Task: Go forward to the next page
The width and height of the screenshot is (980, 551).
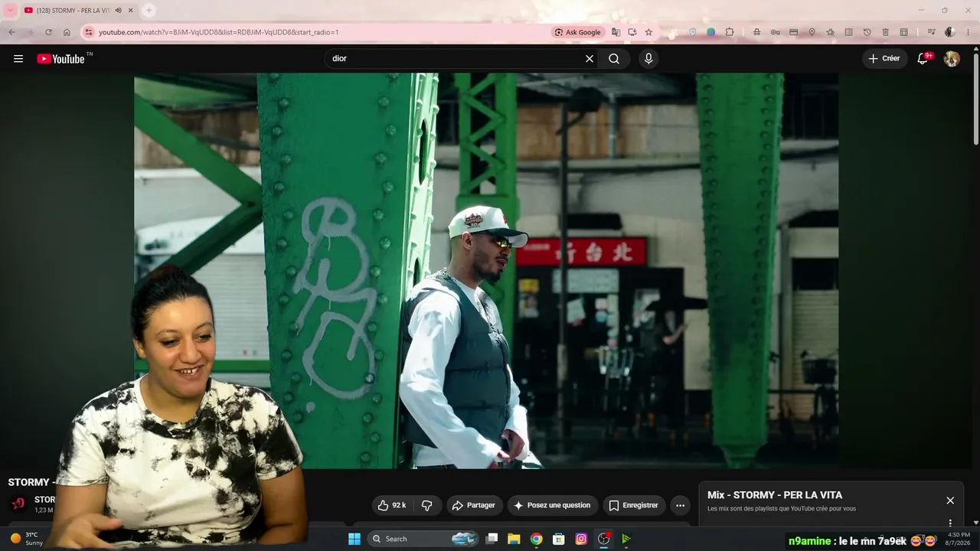Action: point(30,32)
